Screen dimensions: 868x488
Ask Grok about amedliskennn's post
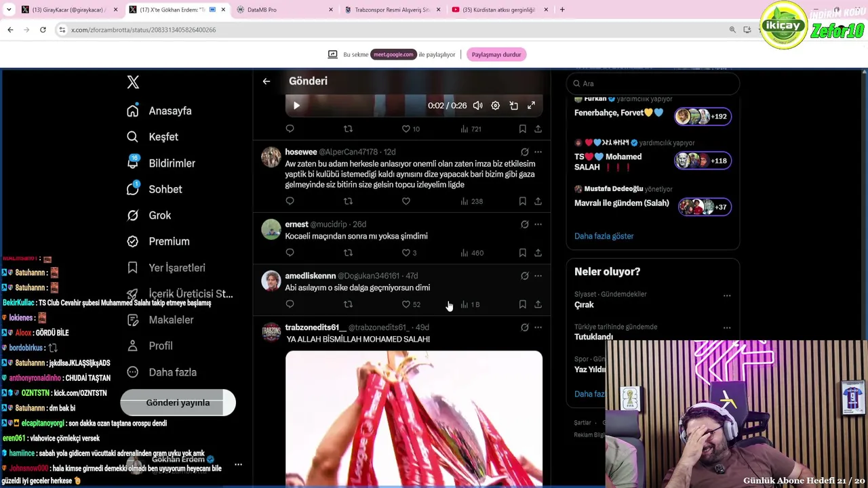tap(524, 276)
